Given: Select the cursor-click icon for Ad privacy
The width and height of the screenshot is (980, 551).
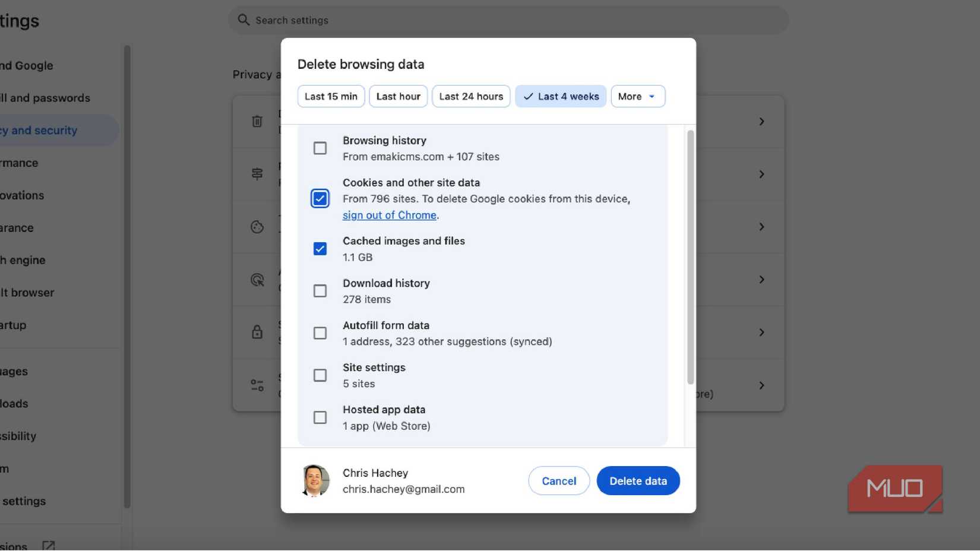Looking at the screenshot, I should [x=257, y=279].
